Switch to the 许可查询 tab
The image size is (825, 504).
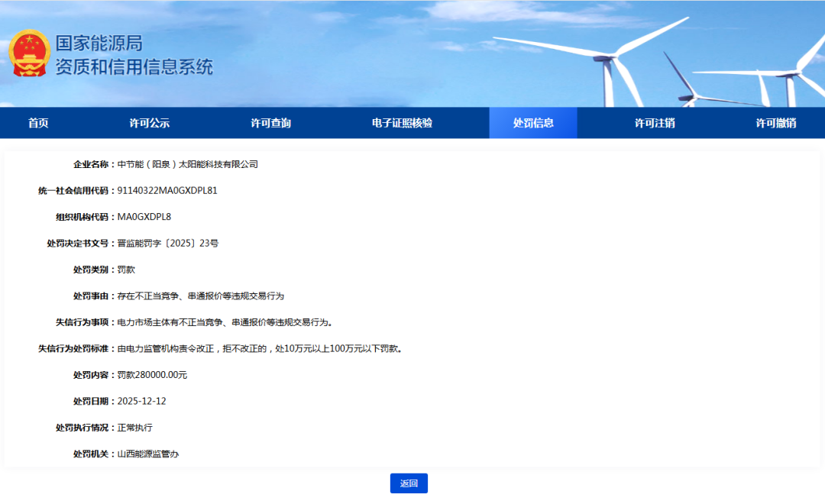(x=270, y=123)
